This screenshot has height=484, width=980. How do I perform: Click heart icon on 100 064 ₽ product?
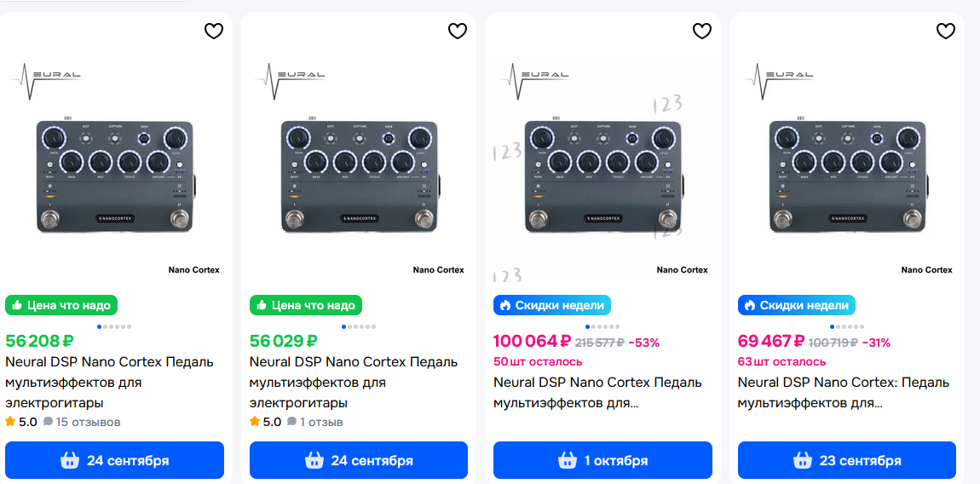click(x=702, y=31)
